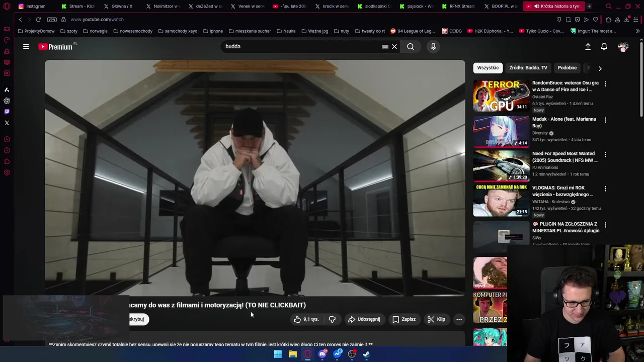Switch to the RFNX Stream tab
Image resolution: width=644 pixels, height=362 pixels.
point(458,6)
